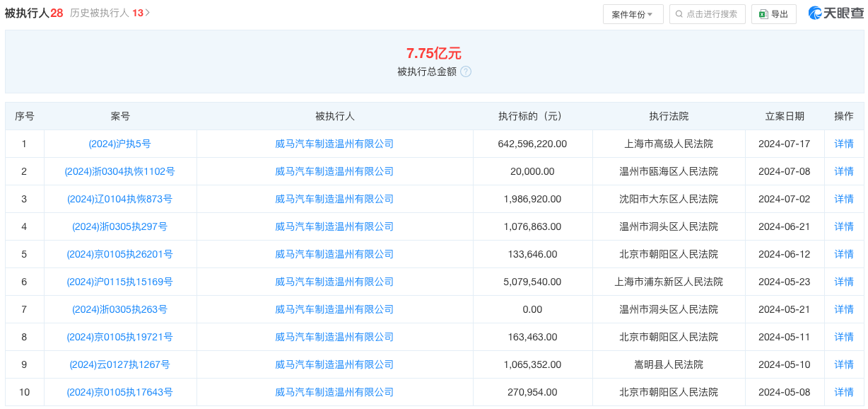Click the 天眼查 logo
Screen dimensions: 868x409
coord(835,13)
